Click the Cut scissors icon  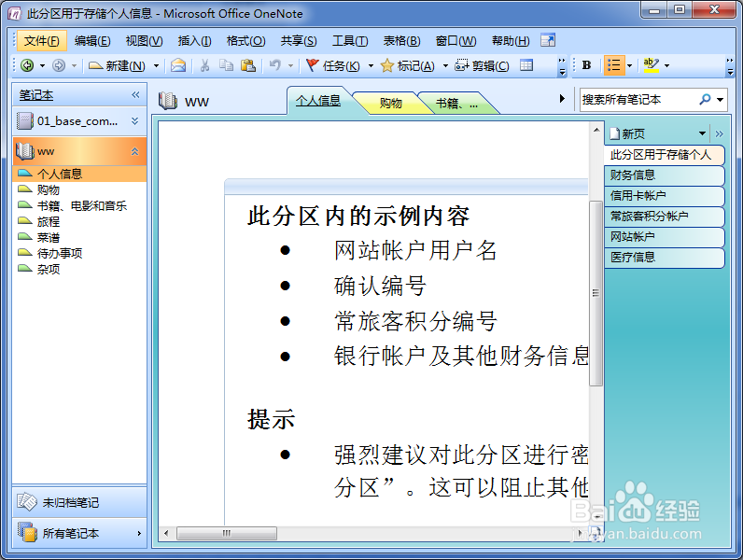point(204,65)
